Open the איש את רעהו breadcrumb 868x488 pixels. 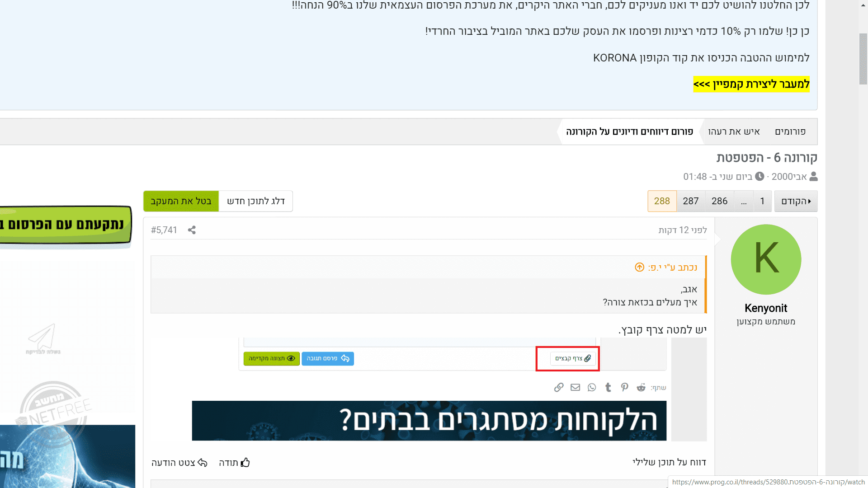(x=733, y=131)
